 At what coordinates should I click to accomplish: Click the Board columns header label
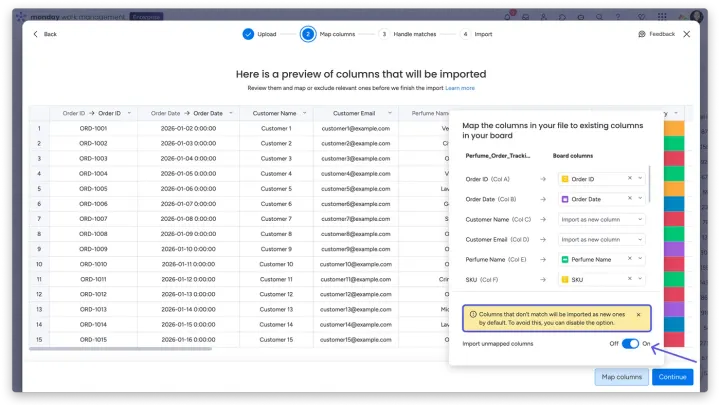pyautogui.click(x=573, y=156)
